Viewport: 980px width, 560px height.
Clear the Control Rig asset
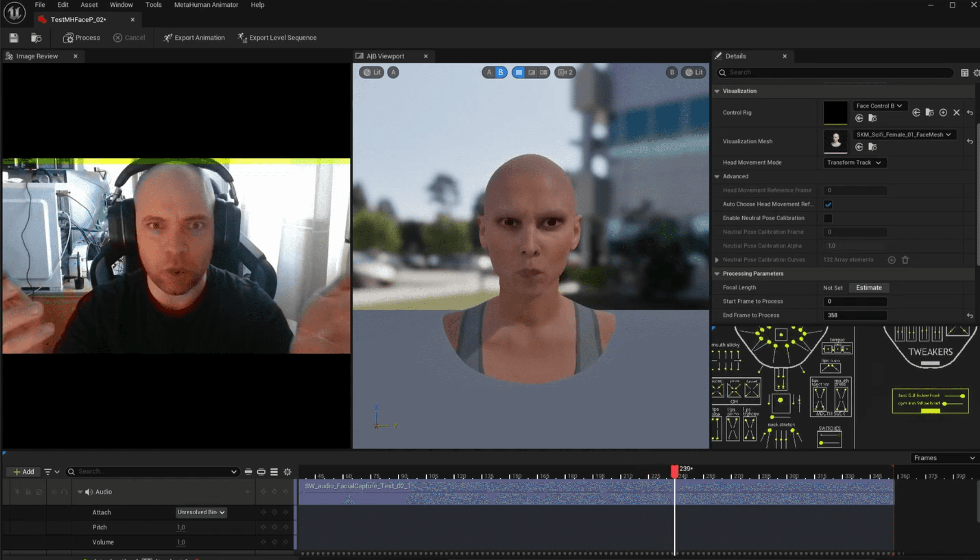click(x=956, y=113)
